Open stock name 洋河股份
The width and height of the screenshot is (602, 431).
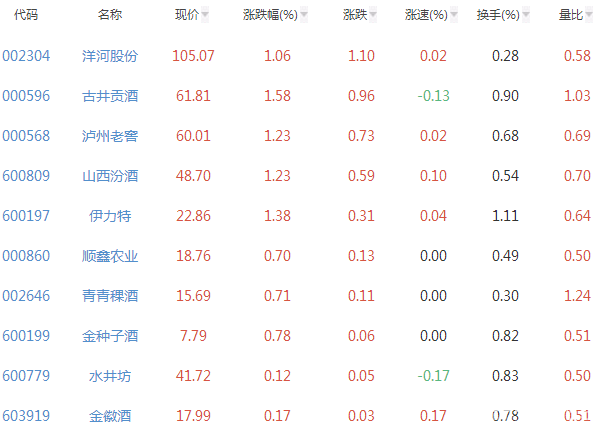(110, 56)
